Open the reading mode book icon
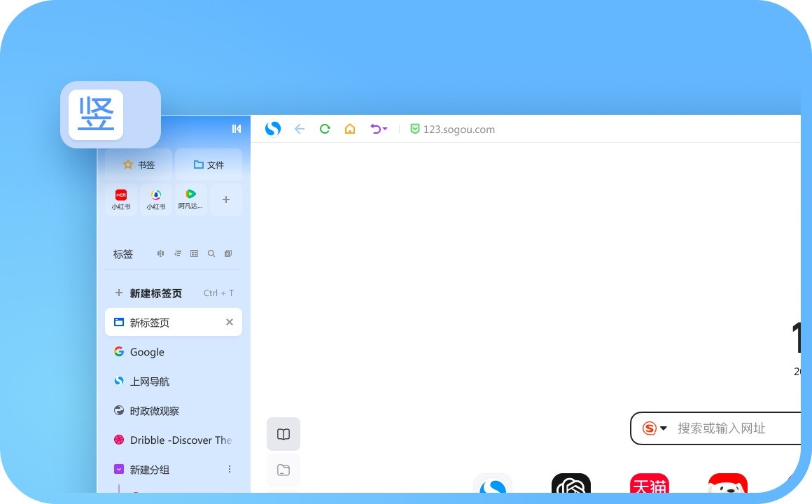Screen dimensions: 812x504 click(x=283, y=434)
